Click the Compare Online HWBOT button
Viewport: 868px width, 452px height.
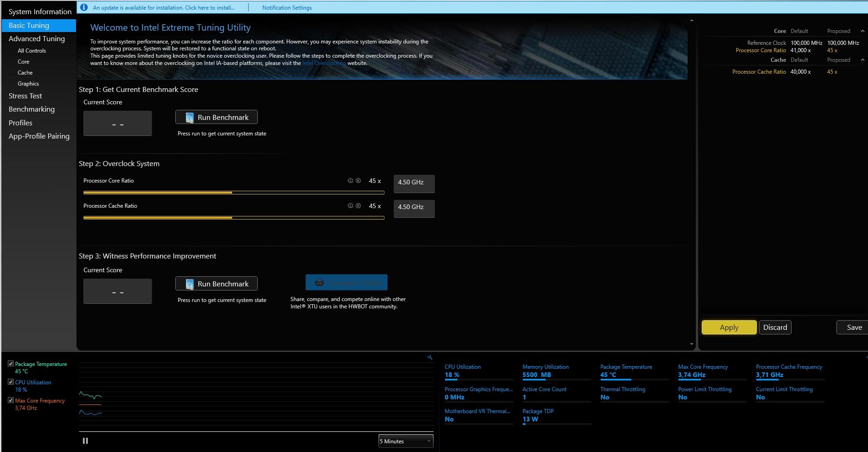coord(347,283)
